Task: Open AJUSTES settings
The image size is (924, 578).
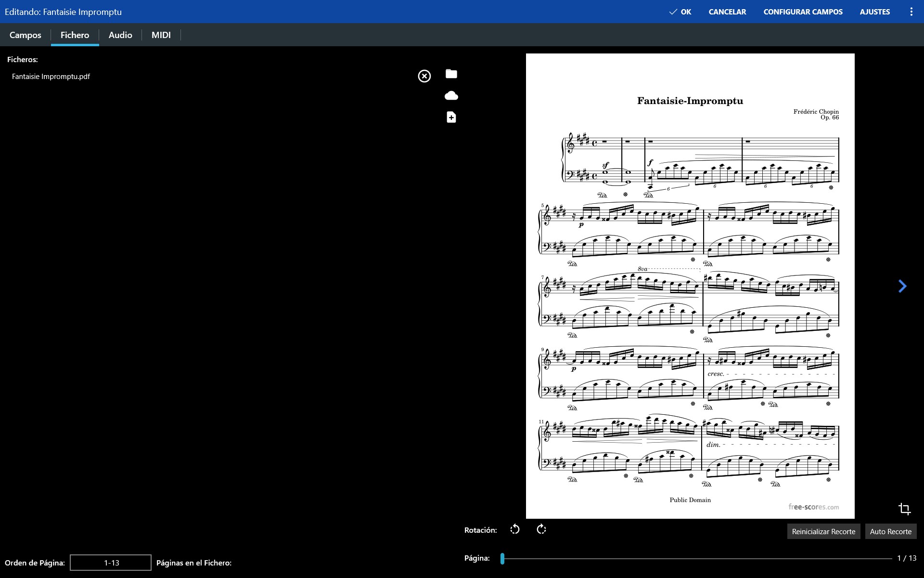Action: coord(874,12)
